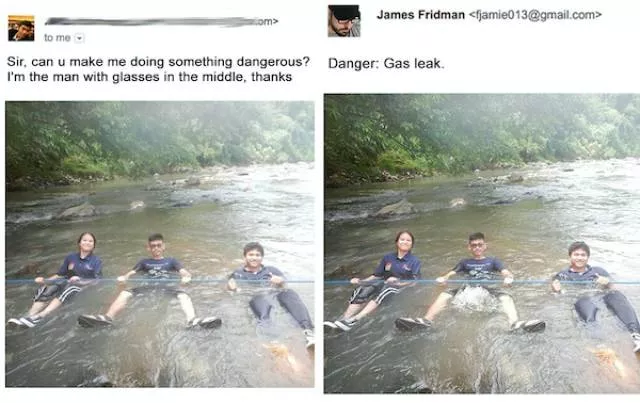Click the "man with glasses in the middle" line
The height and width of the screenshot is (403, 640).
pyautogui.click(x=149, y=77)
